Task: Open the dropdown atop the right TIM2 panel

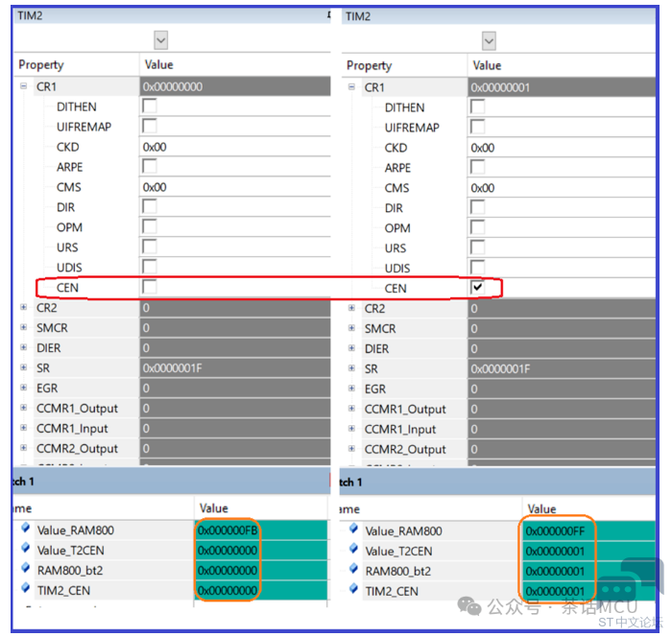Action: click(x=489, y=41)
